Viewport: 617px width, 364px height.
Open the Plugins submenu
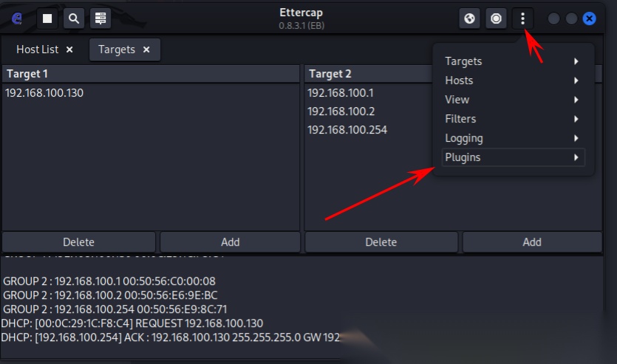coord(513,157)
